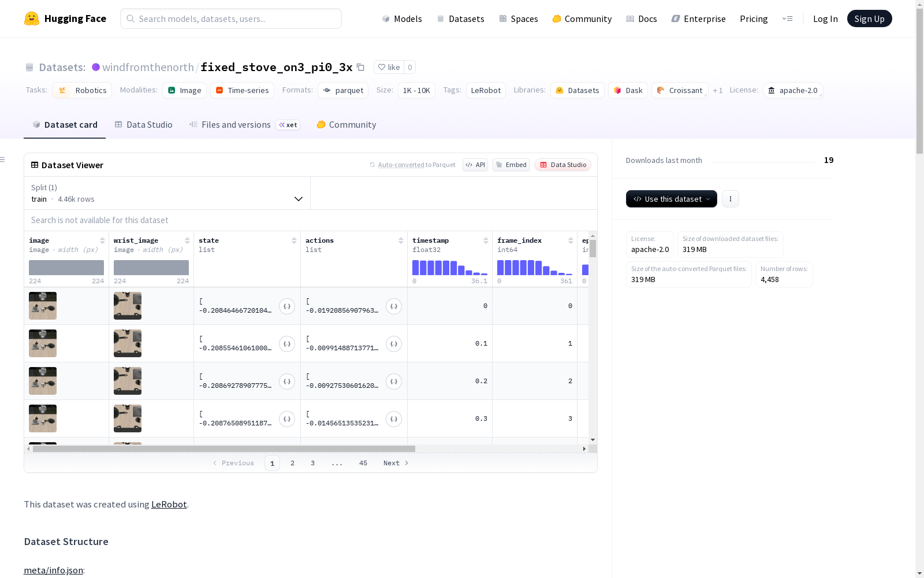The width and height of the screenshot is (924, 578).
Task: Expand the actions cell value starting -0.00927530601620
Action: point(394,381)
